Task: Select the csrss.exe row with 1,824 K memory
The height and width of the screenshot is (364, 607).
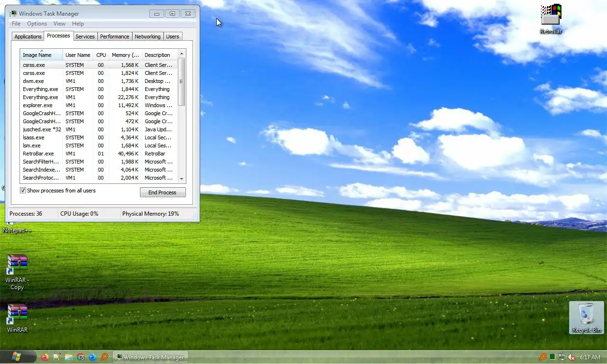Action: click(x=99, y=73)
